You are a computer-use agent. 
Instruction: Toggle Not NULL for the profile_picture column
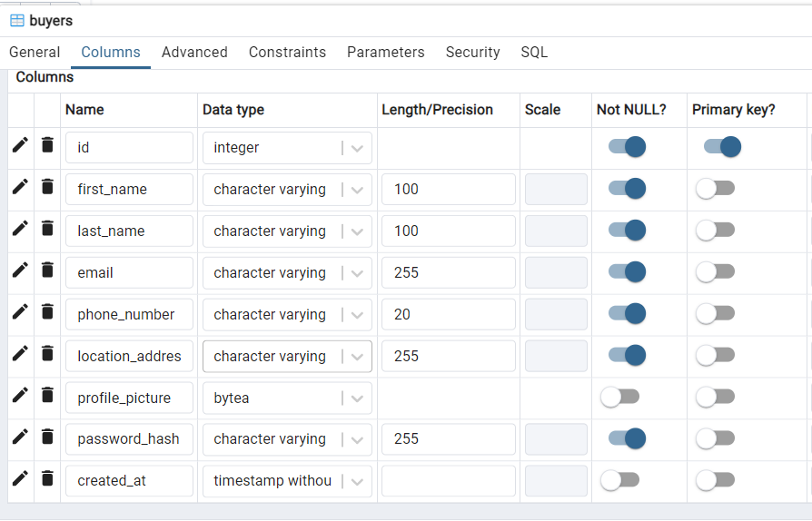tap(620, 398)
